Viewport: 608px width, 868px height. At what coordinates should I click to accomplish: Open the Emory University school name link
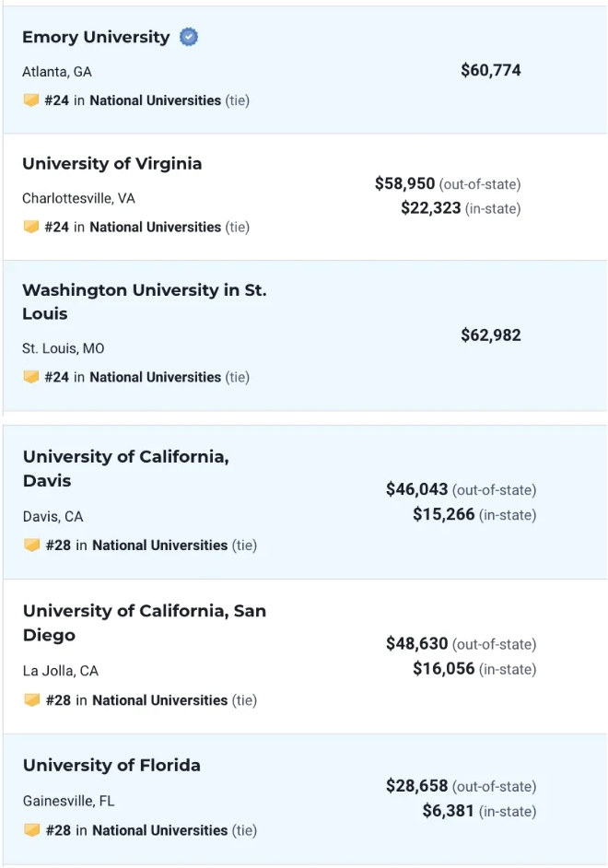click(96, 38)
